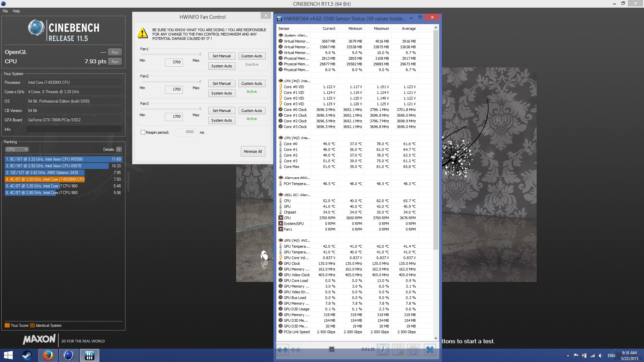Click the ENG input language indicator

coord(611,356)
